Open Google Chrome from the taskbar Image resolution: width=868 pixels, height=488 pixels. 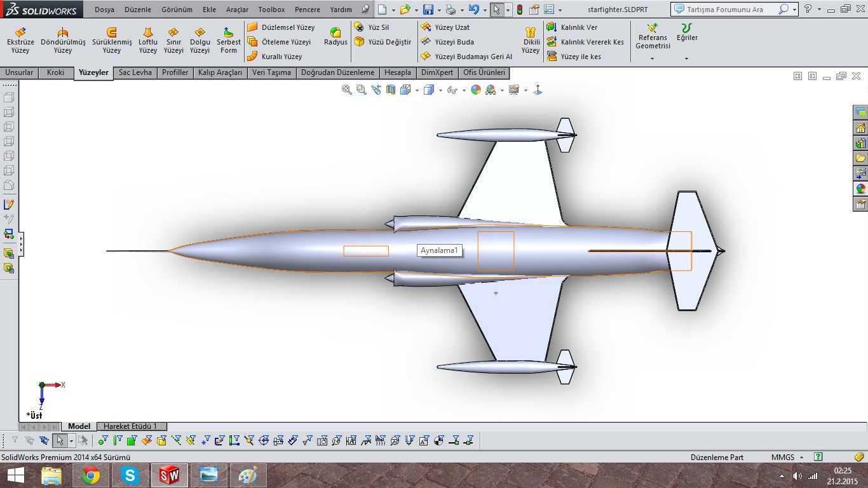click(x=91, y=475)
